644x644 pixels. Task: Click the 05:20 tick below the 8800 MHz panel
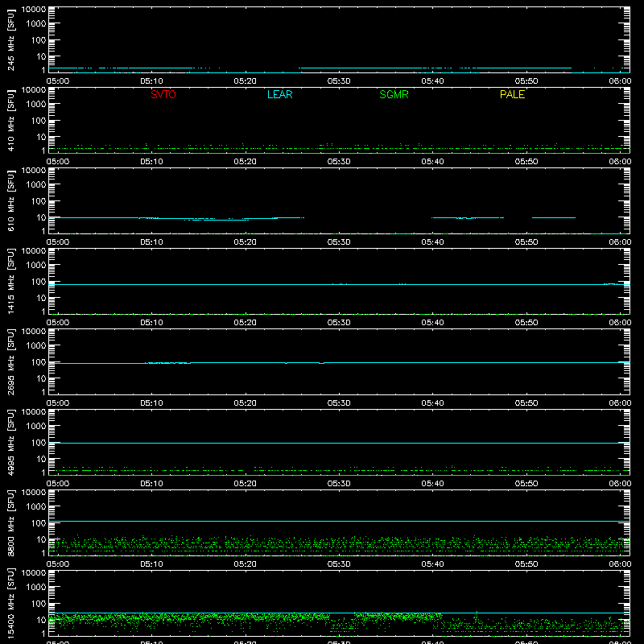[x=246, y=564]
